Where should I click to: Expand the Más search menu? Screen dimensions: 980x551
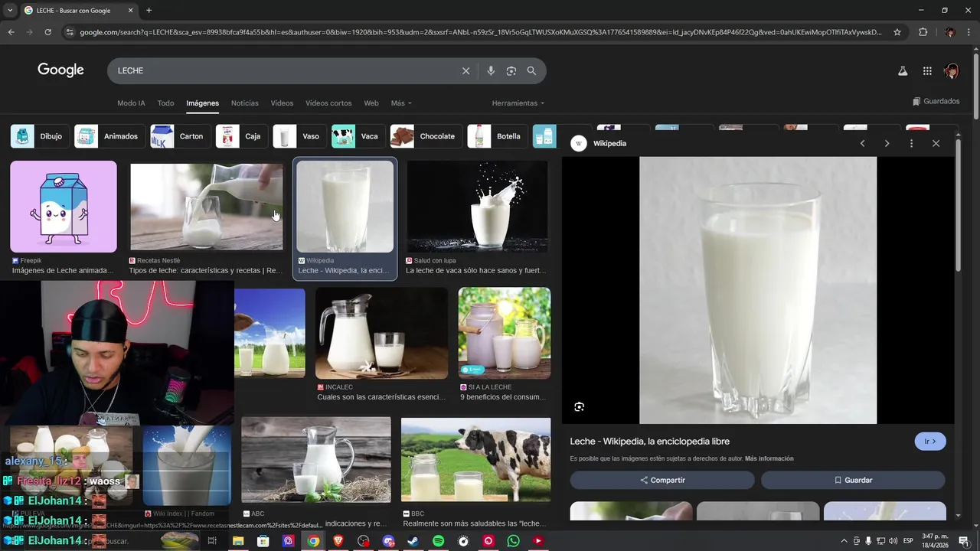(x=401, y=103)
